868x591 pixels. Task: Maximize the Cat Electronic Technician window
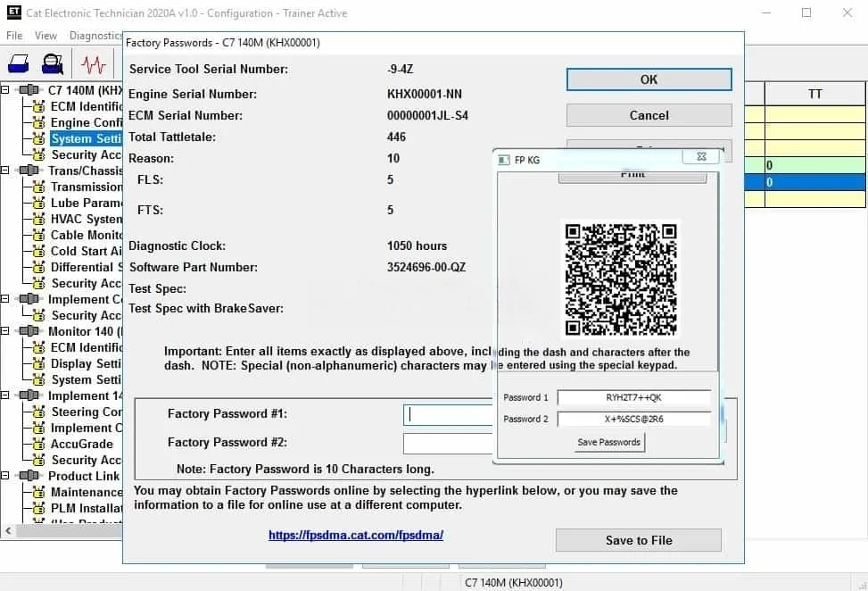(806, 12)
